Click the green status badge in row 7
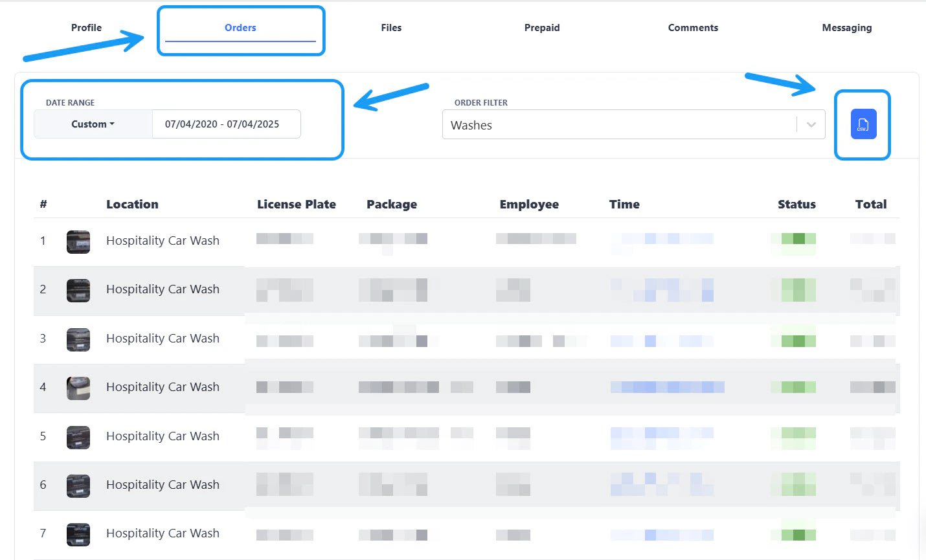 793,535
